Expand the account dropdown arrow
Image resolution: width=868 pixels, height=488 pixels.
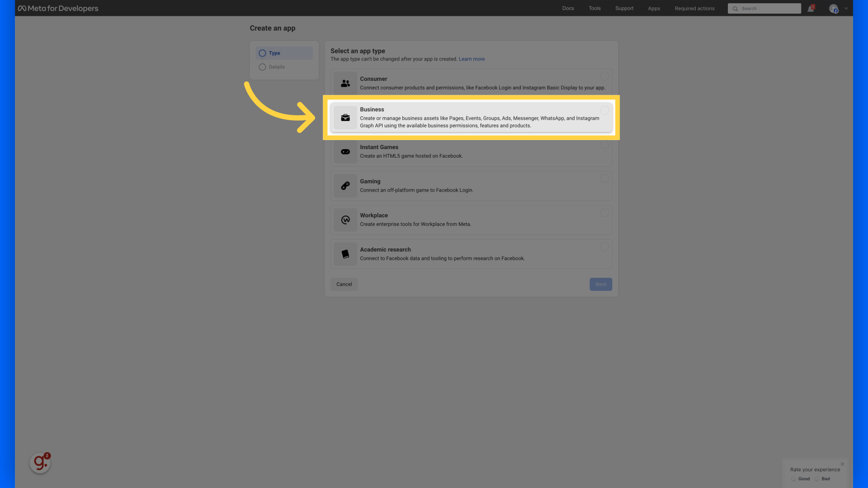coord(846,9)
